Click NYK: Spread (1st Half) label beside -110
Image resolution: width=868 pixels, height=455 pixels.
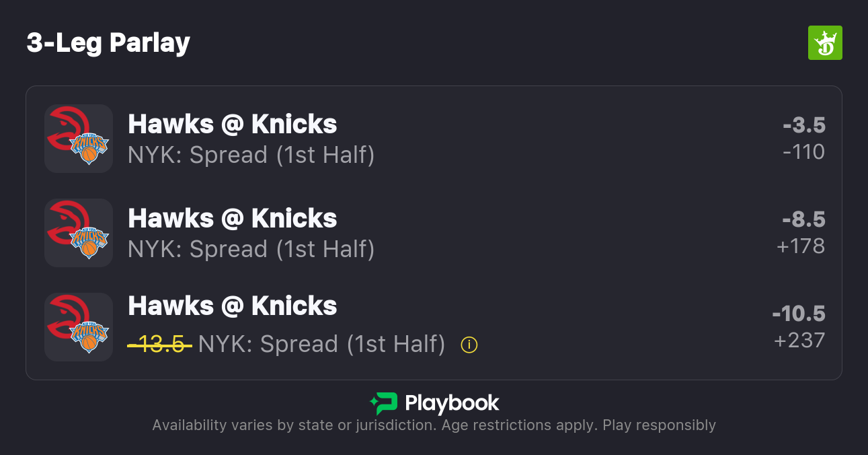click(x=251, y=155)
